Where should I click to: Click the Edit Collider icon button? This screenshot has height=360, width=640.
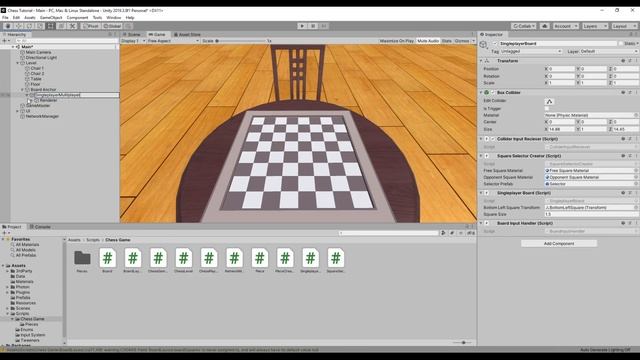pos(549,101)
